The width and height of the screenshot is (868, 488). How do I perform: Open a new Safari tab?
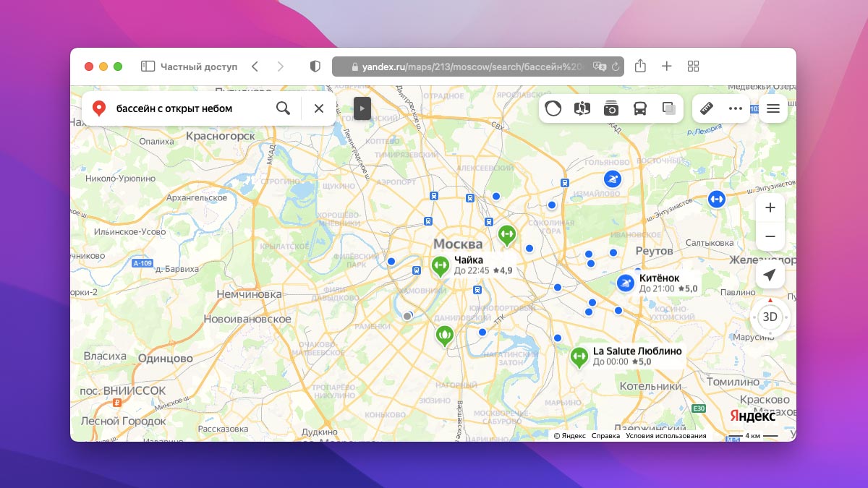pos(667,67)
